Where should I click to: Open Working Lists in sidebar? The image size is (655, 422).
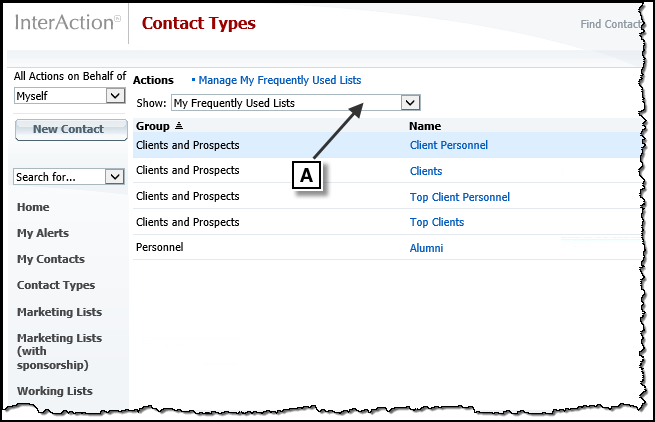[55, 391]
